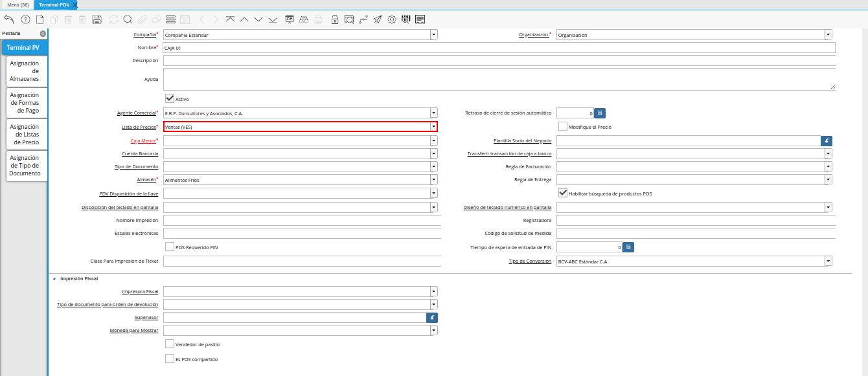Image resolution: width=868 pixels, height=376 pixels.
Task: Click the magnifier search records icon
Action: point(128,19)
